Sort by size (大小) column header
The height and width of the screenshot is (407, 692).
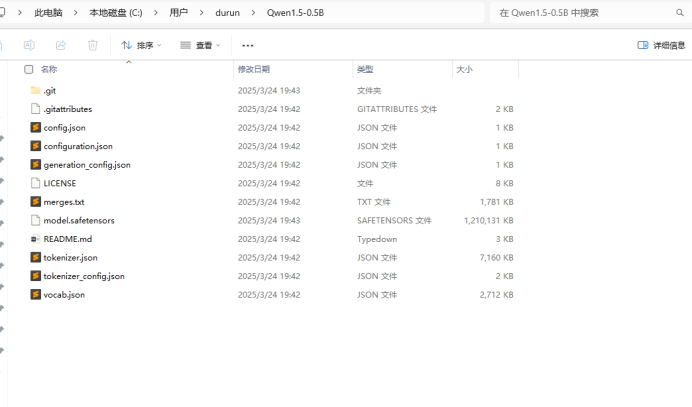[x=464, y=69]
